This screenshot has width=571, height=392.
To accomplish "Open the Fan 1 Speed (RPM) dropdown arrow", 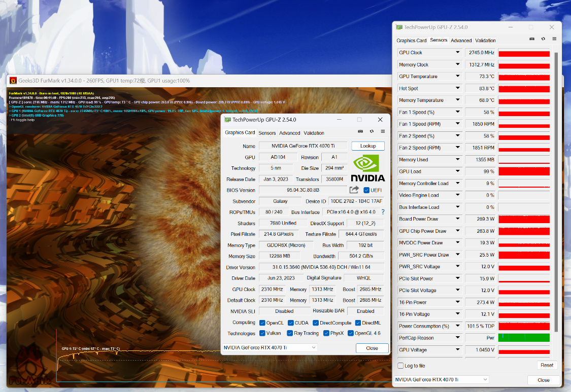I will click(457, 124).
